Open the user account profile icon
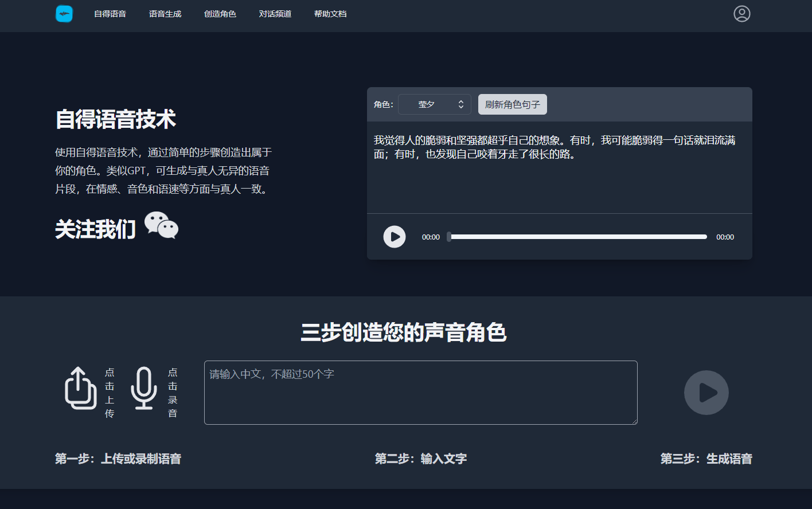812x509 pixels. click(x=742, y=14)
